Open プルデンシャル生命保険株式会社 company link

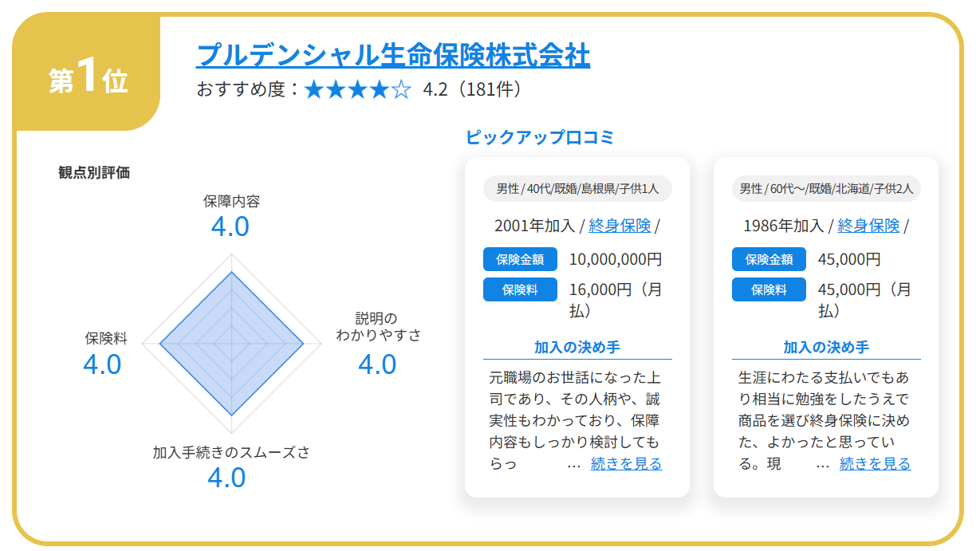coord(393,55)
